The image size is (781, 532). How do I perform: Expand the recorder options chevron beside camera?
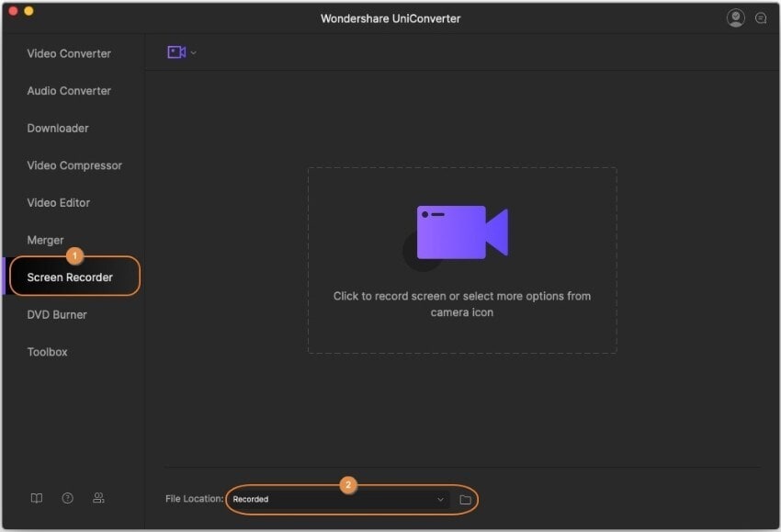tap(194, 52)
